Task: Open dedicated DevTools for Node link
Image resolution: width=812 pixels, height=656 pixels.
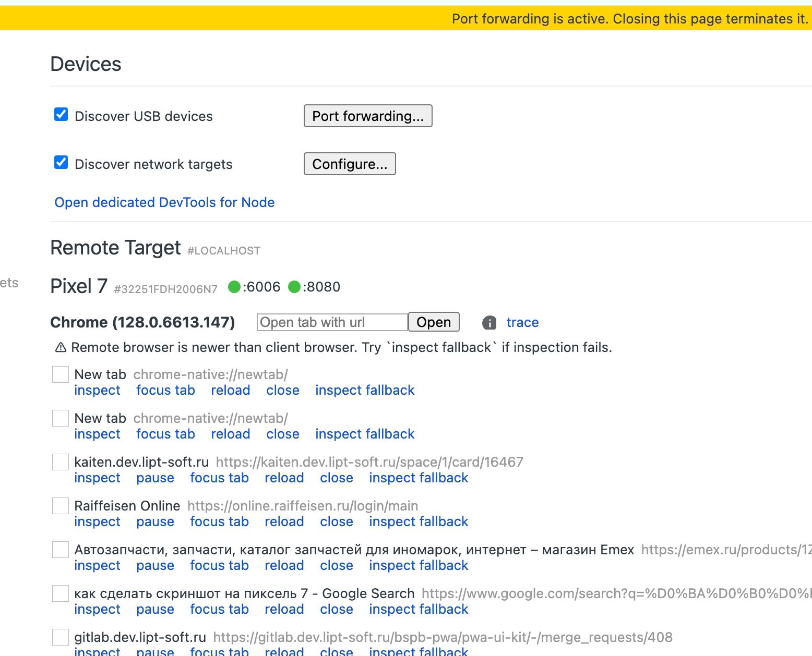Action: [x=164, y=202]
